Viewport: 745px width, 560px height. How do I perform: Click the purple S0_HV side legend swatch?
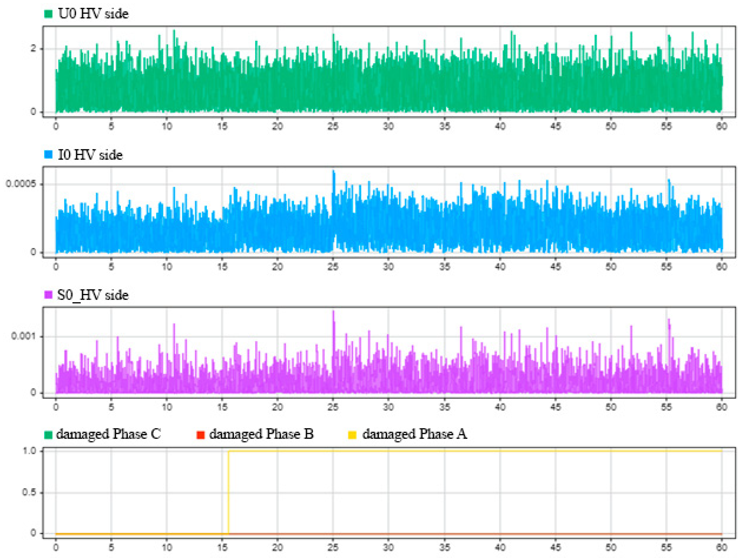coord(48,295)
